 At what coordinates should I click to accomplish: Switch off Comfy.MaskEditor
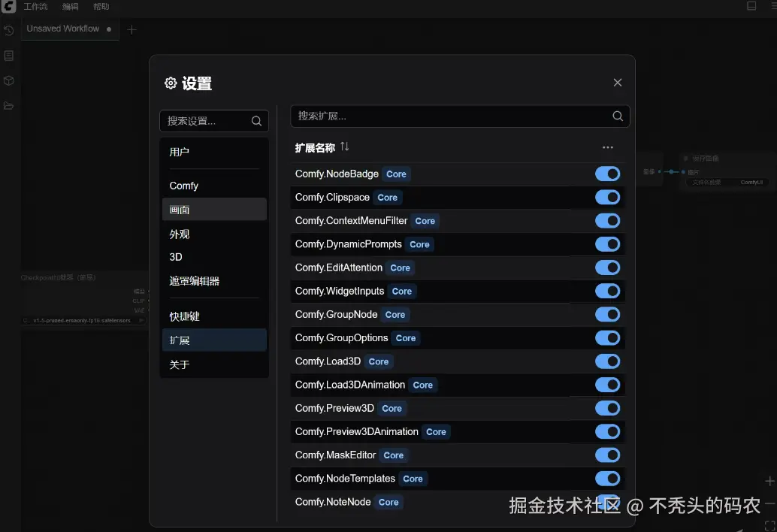[607, 455]
